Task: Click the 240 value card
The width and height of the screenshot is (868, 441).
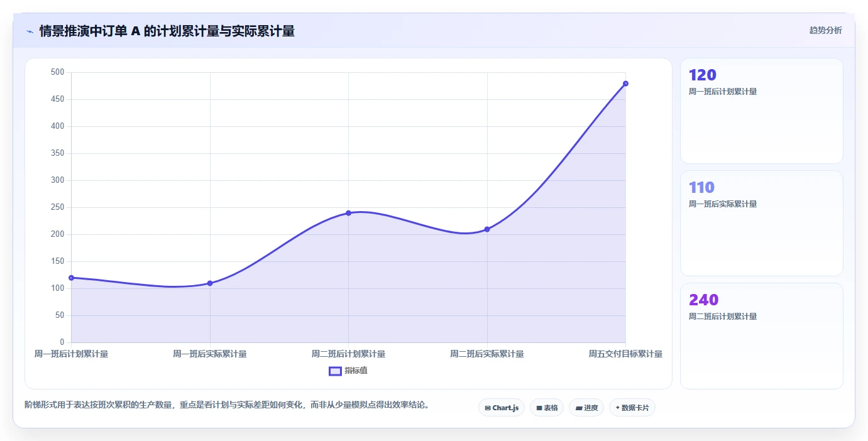Action: [761, 335]
